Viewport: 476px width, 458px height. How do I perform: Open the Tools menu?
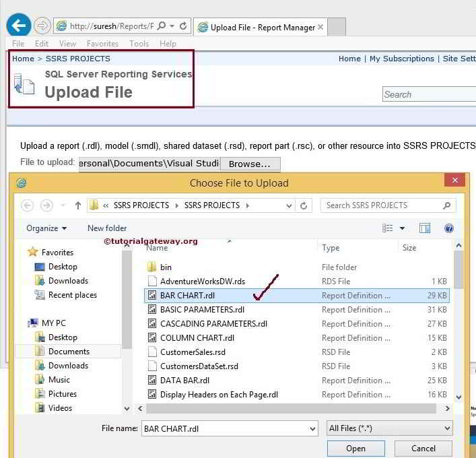(x=139, y=44)
